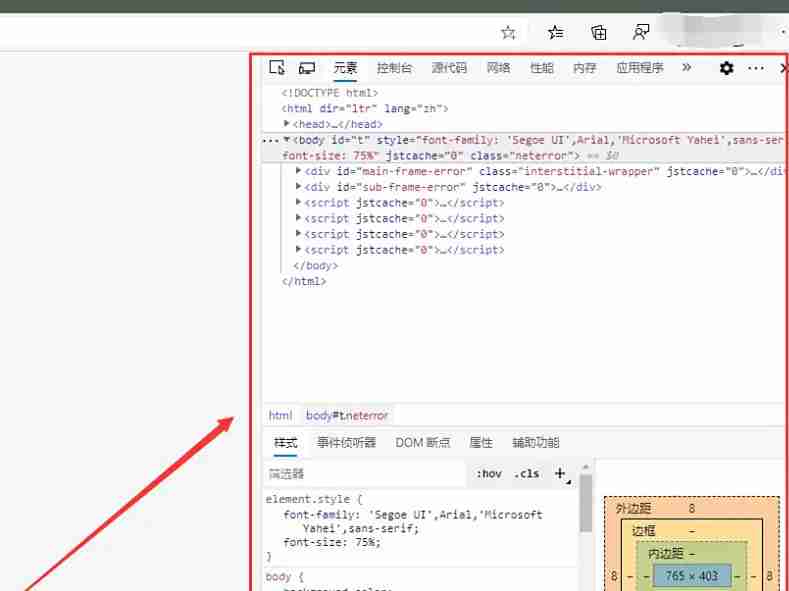Expand the first script jstcache node

[298, 202]
